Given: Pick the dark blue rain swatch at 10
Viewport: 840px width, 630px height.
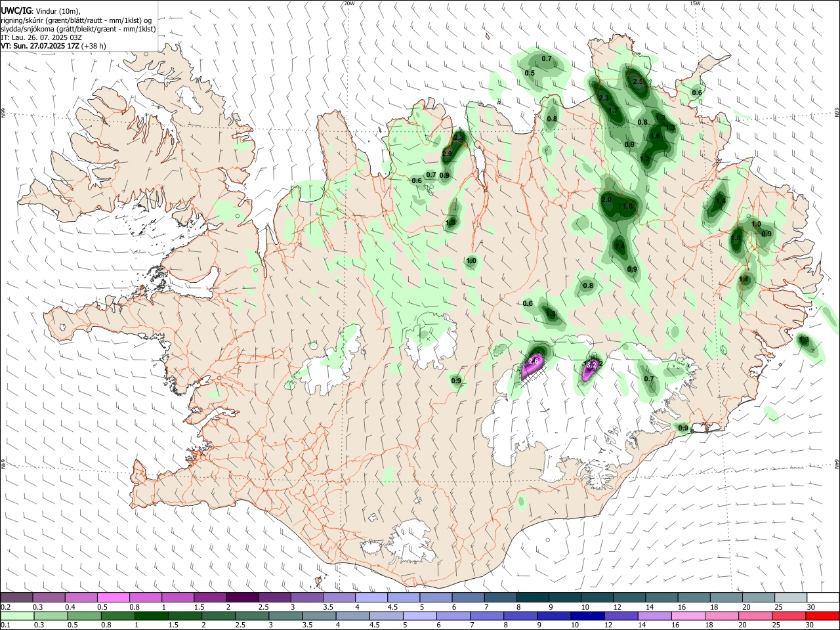Looking at the screenshot, I should (x=587, y=616).
